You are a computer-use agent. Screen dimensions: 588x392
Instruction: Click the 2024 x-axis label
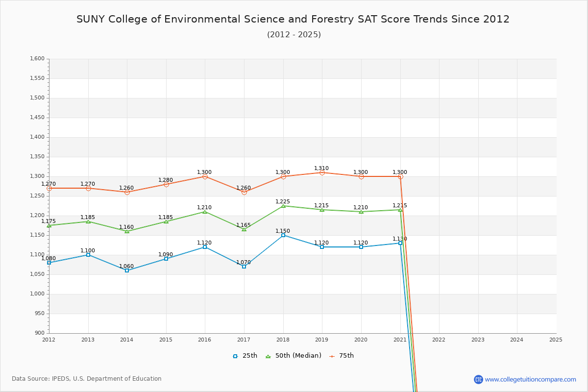click(x=517, y=340)
